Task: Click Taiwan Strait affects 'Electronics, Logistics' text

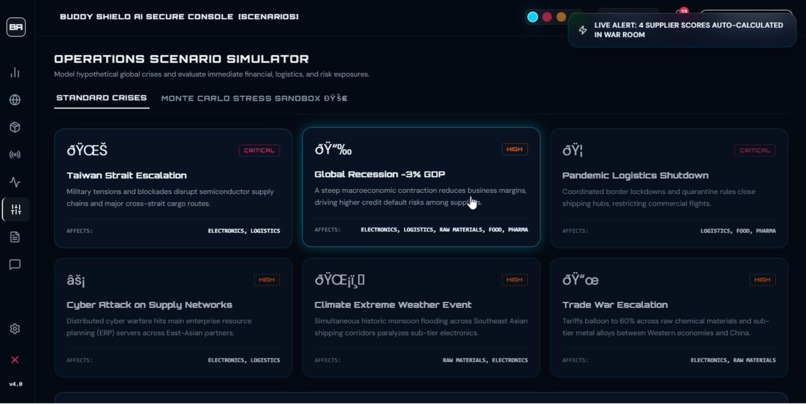Action: coord(244,231)
